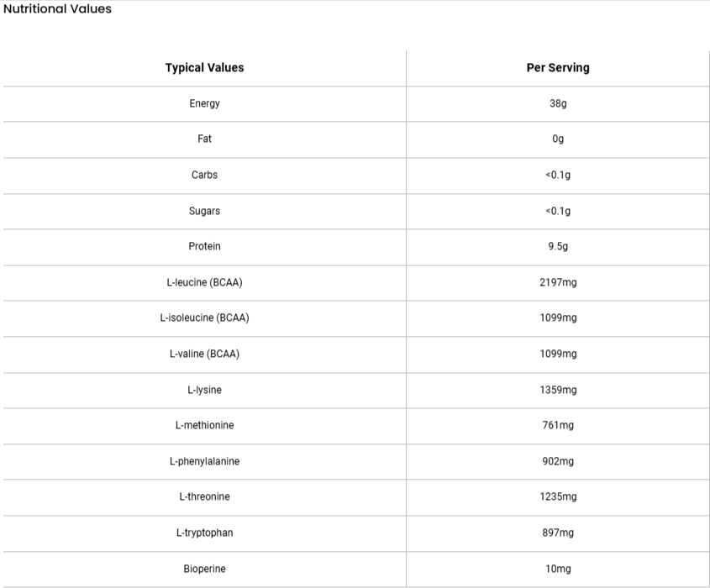Select the L-methionine row label
Image resolution: width=710 pixels, height=588 pixels.
click(x=204, y=425)
